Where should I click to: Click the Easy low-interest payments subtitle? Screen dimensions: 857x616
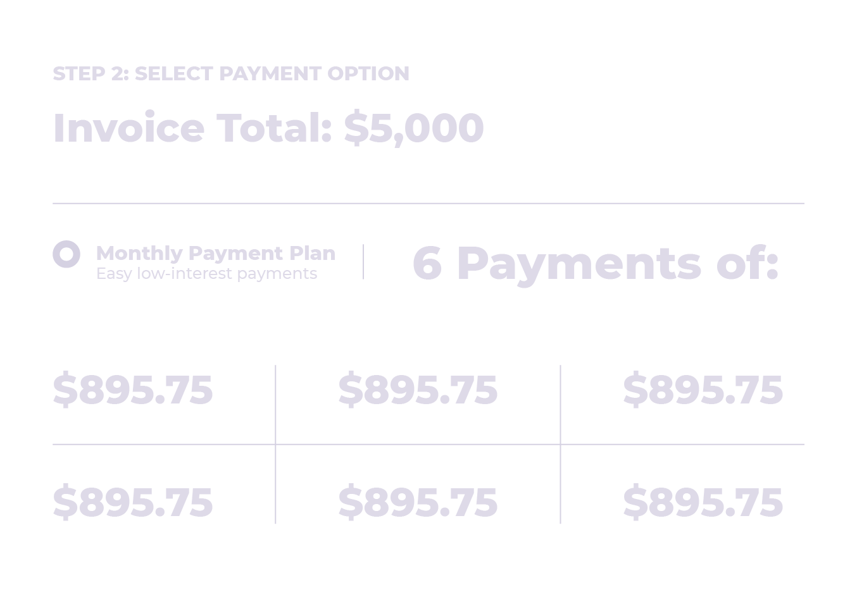coord(206,274)
